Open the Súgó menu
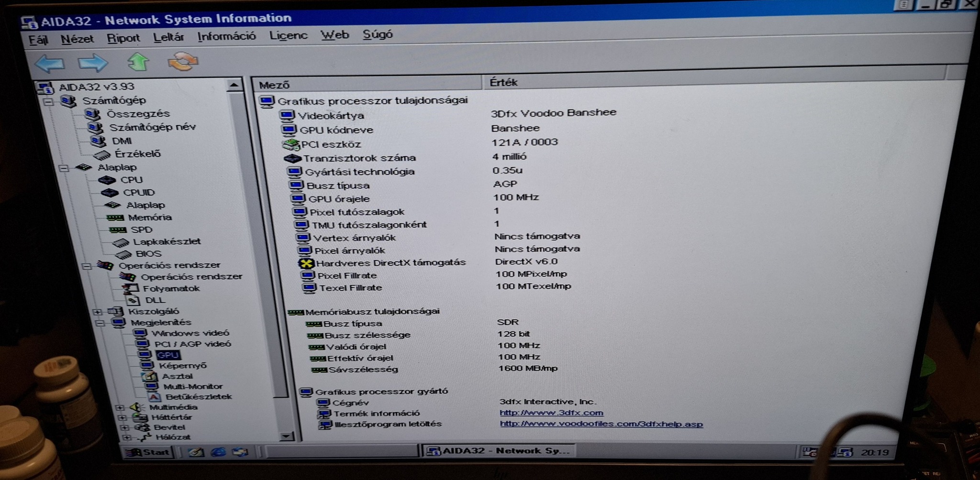The image size is (980, 480). point(378,34)
